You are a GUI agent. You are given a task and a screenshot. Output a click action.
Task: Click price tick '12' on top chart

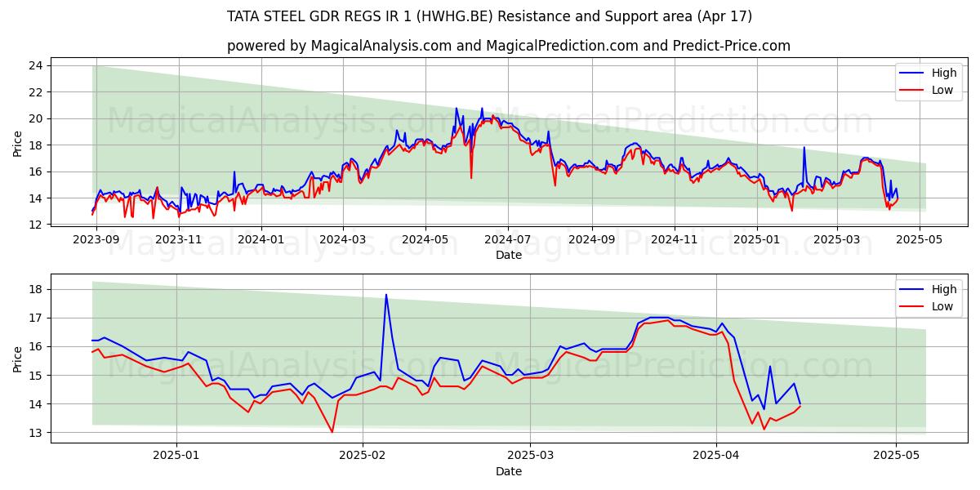36,225
